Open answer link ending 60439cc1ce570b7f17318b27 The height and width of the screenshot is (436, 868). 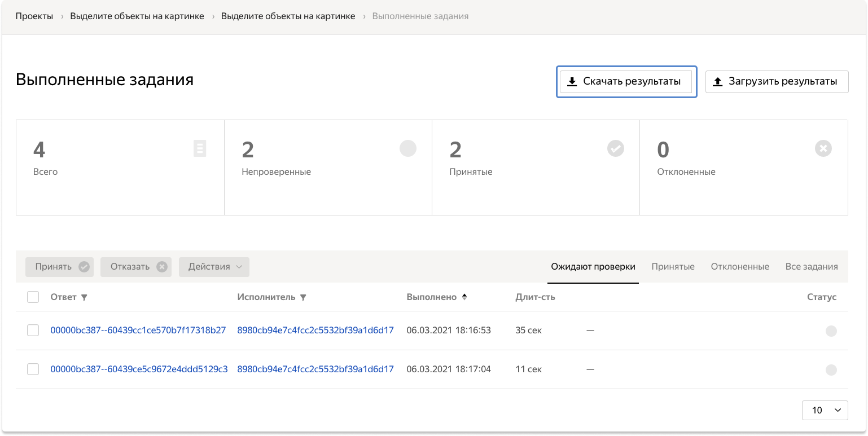[138, 330]
